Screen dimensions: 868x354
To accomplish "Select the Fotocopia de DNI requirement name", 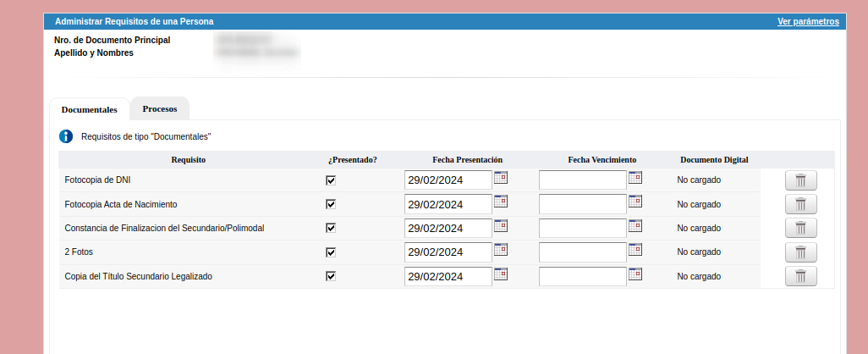I will tap(97, 180).
